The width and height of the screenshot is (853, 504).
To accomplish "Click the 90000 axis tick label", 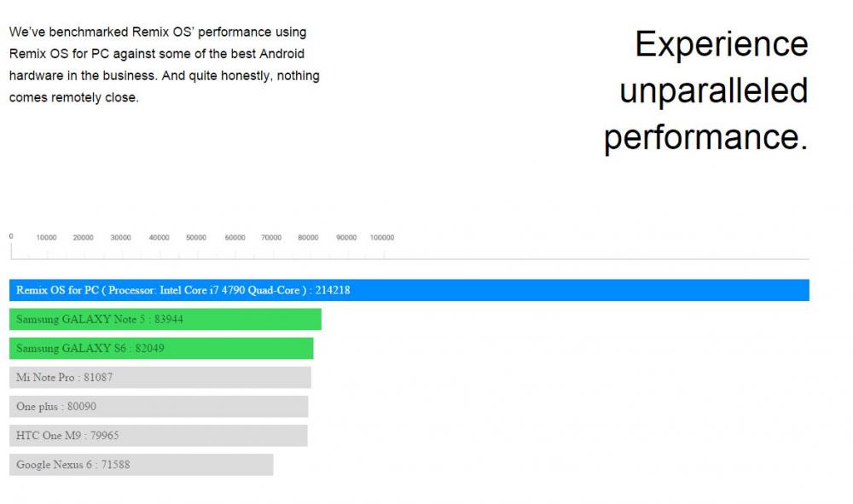I will click(x=346, y=238).
